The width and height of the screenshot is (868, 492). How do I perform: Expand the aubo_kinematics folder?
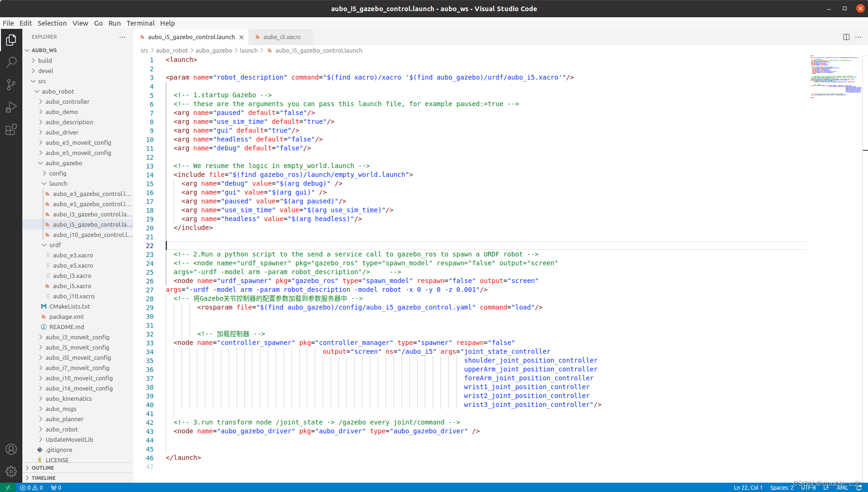coord(78,398)
